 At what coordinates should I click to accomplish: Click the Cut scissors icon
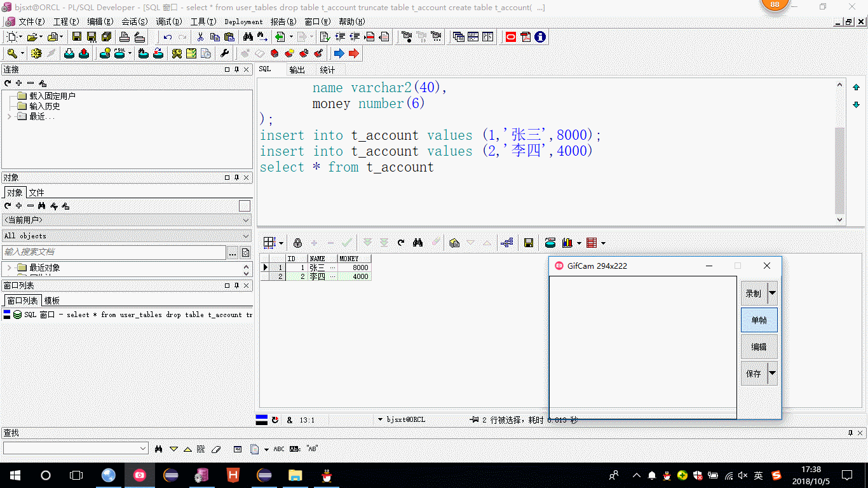200,37
